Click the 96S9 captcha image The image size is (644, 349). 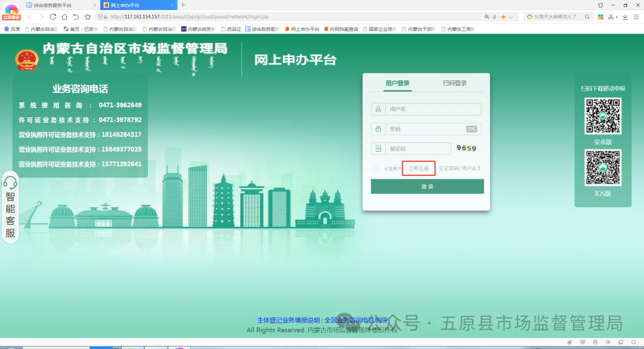point(466,148)
